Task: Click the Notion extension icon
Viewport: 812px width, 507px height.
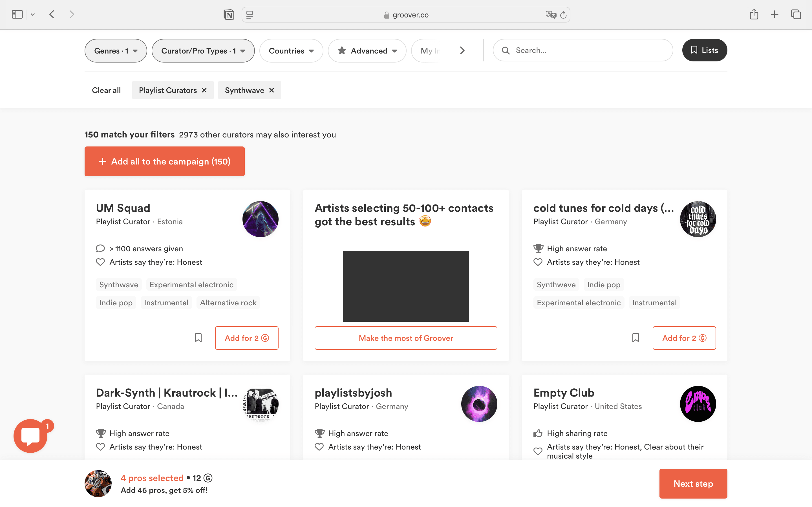Action: pyautogui.click(x=229, y=15)
